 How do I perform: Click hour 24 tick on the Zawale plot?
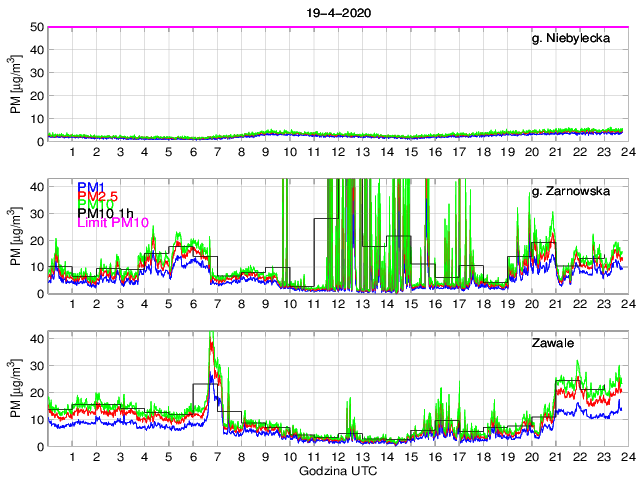point(625,457)
